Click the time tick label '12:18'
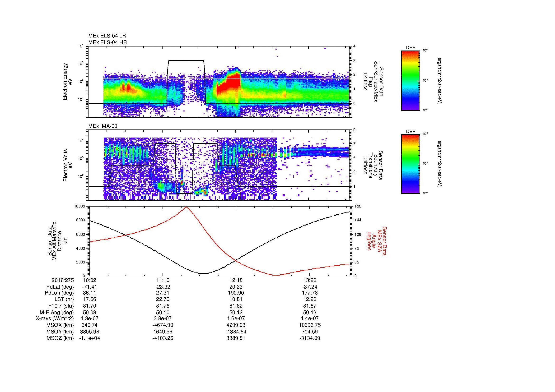This screenshot has height=392, width=555. pos(236,280)
